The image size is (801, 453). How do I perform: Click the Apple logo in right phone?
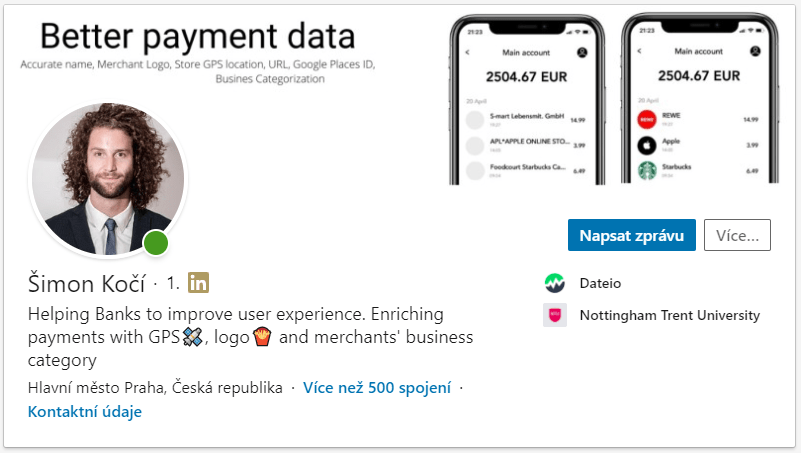647,145
